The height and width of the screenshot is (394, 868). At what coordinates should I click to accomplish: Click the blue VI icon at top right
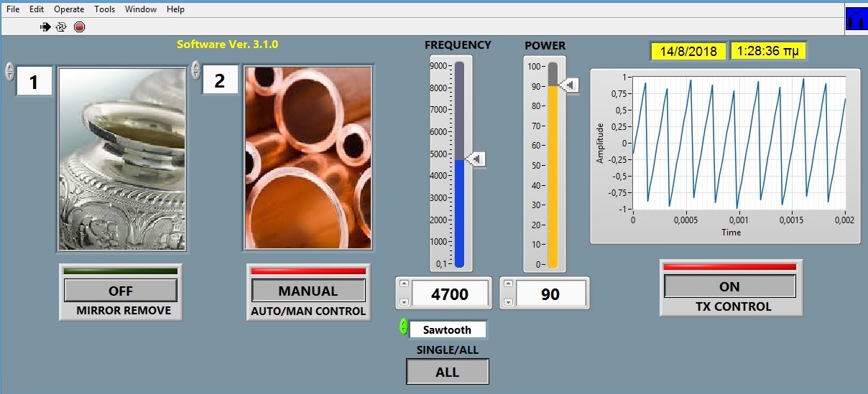coord(856,19)
